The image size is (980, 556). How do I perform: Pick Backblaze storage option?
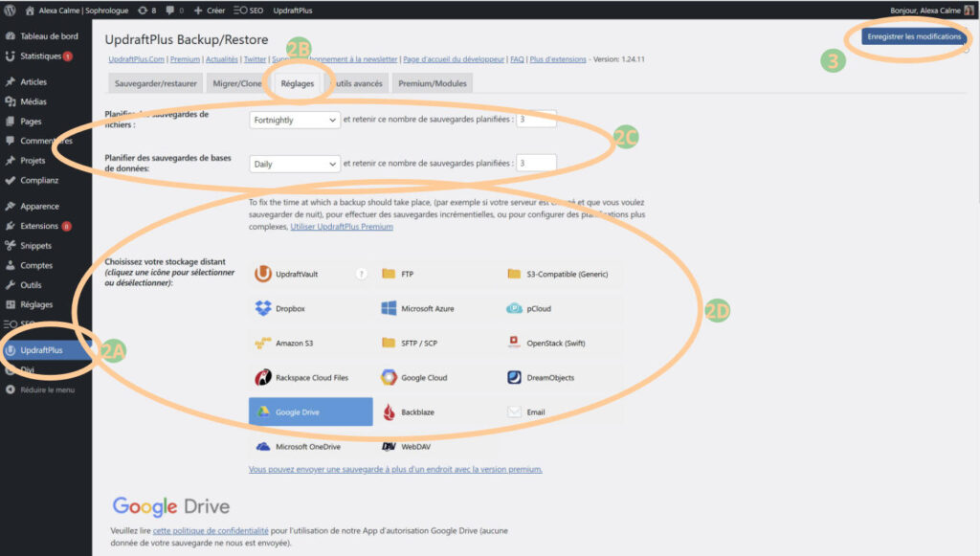(x=436, y=411)
